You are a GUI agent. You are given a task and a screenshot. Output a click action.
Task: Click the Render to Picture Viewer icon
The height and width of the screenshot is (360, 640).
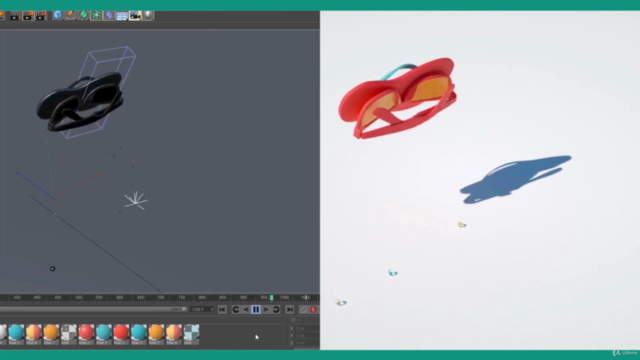pyautogui.click(x=28, y=16)
